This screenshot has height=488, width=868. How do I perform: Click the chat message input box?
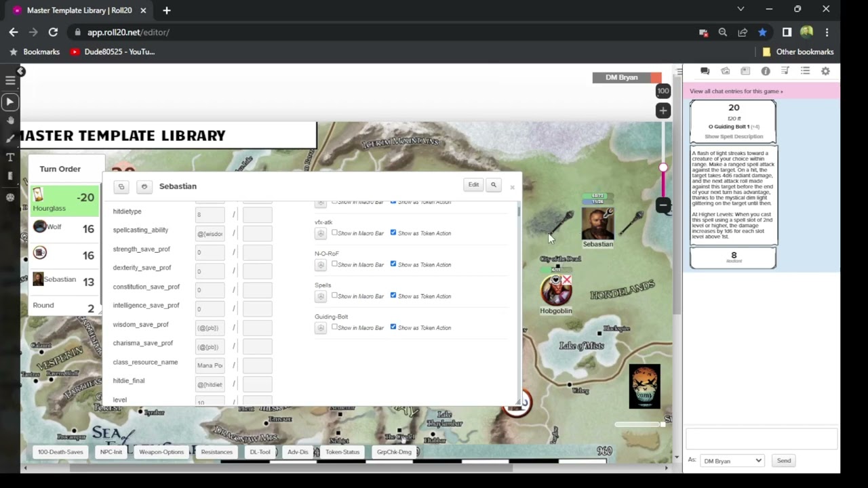tap(762, 439)
